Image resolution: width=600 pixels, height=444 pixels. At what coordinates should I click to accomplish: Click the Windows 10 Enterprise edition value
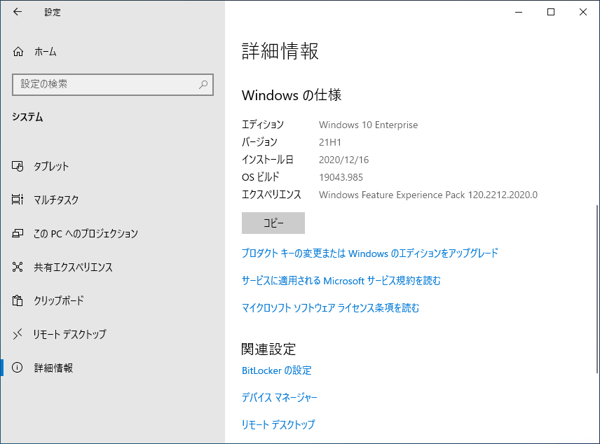pos(368,125)
